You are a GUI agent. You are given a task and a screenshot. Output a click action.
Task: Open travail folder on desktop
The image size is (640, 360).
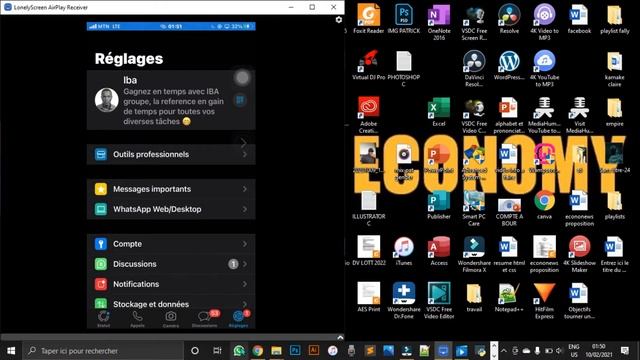474,298
